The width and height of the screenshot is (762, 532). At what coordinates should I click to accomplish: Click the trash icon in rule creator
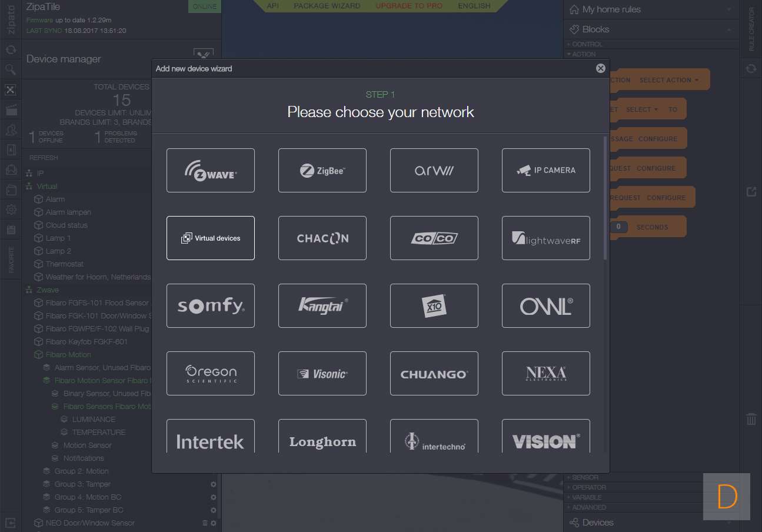751,419
